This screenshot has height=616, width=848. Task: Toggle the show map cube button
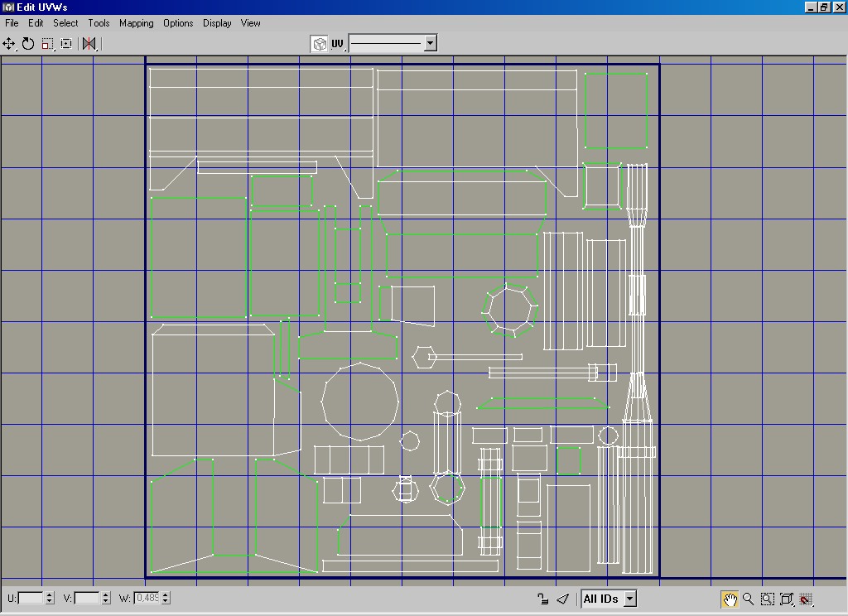(x=320, y=44)
